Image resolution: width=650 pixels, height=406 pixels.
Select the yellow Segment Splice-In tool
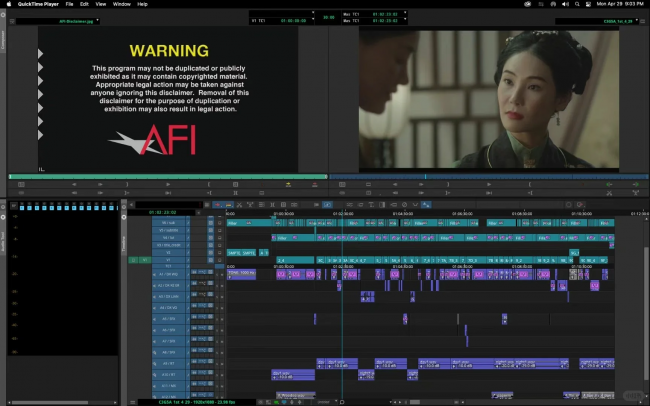pos(228,204)
